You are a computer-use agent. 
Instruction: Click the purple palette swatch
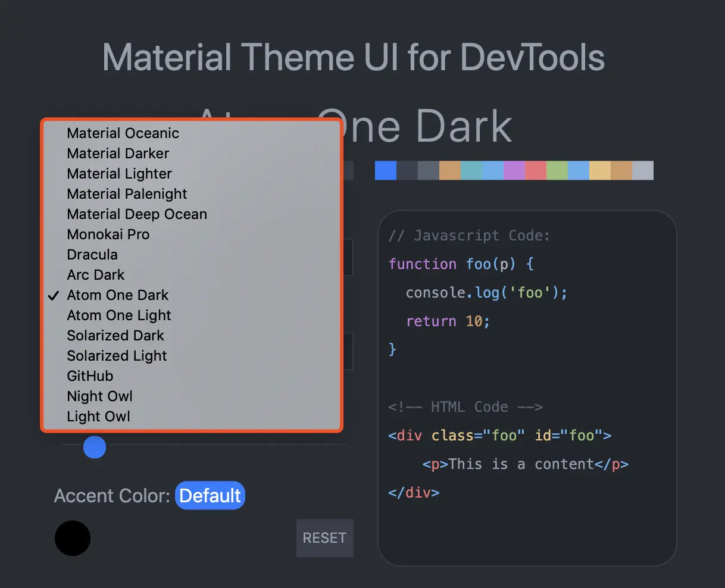point(514,170)
